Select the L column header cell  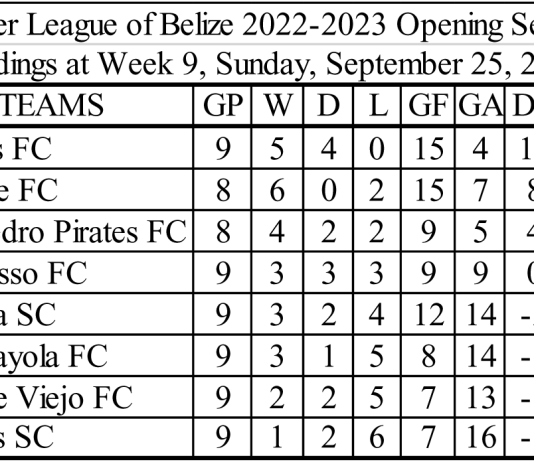[377, 105]
